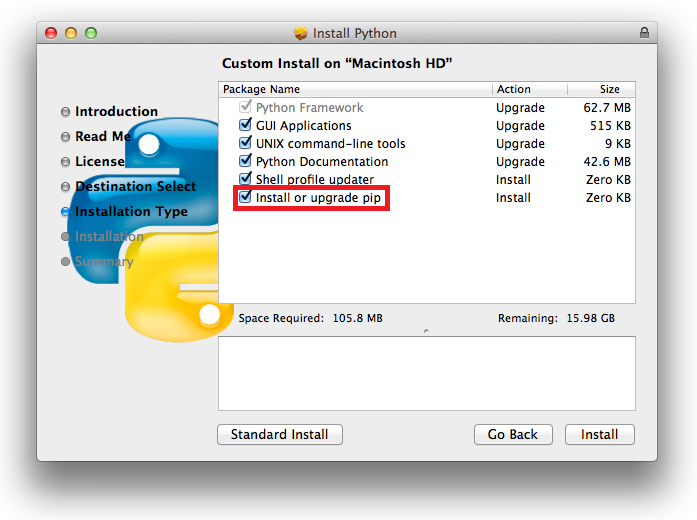Click Upgrade action for GUI Applications
Image resolution: width=697 pixels, height=520 pixels.
(x=520, y=126)
